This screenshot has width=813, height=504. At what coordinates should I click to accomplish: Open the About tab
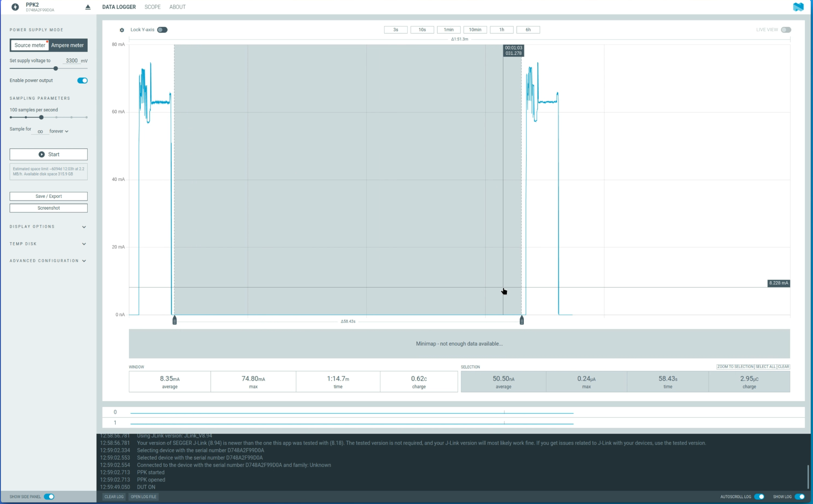[177, 7]
